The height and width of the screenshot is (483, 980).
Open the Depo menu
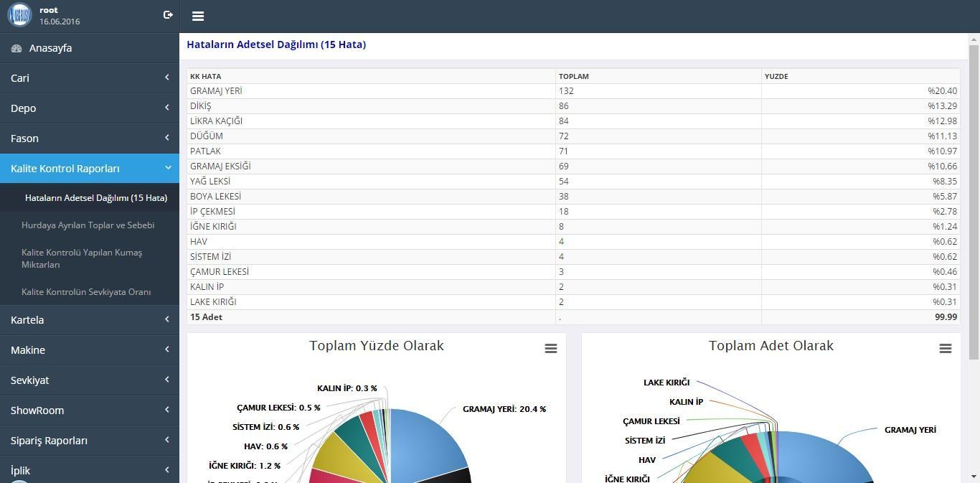90,108
